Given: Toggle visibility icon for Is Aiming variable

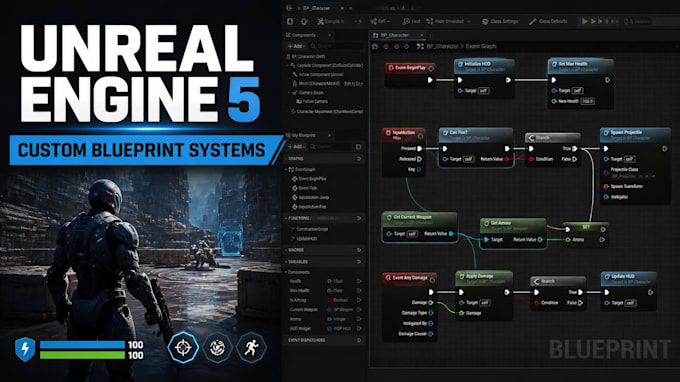Looking at the screenshot, I should 359,300.
